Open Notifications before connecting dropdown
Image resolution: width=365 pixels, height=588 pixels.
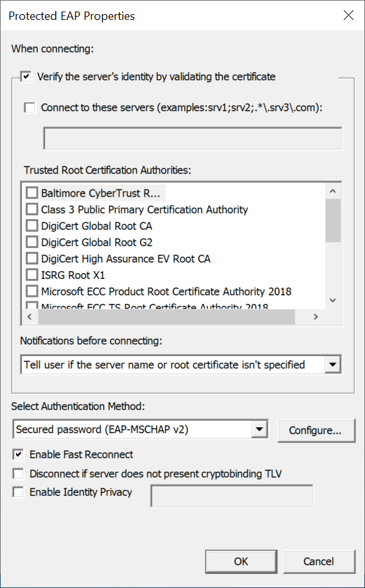pyautogui.click(x=181, y=364)
